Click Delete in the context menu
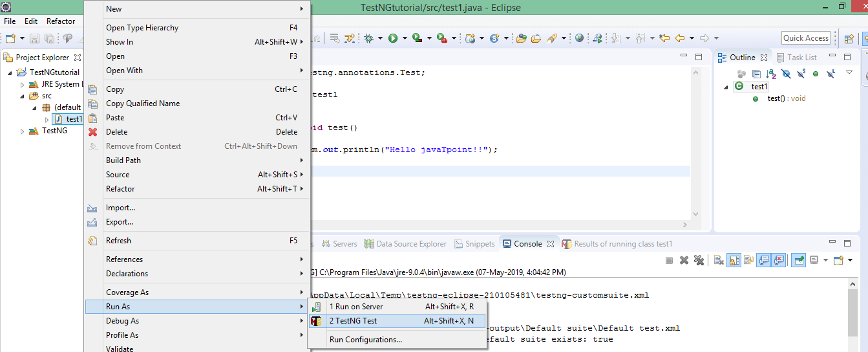The width and height of the screenshot is (868, 352). 196,132
